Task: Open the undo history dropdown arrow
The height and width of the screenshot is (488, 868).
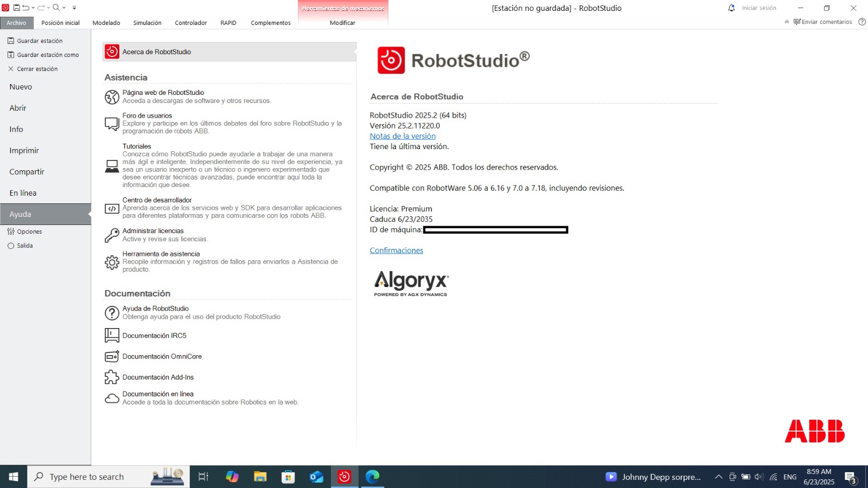Action: coord(33,8)
